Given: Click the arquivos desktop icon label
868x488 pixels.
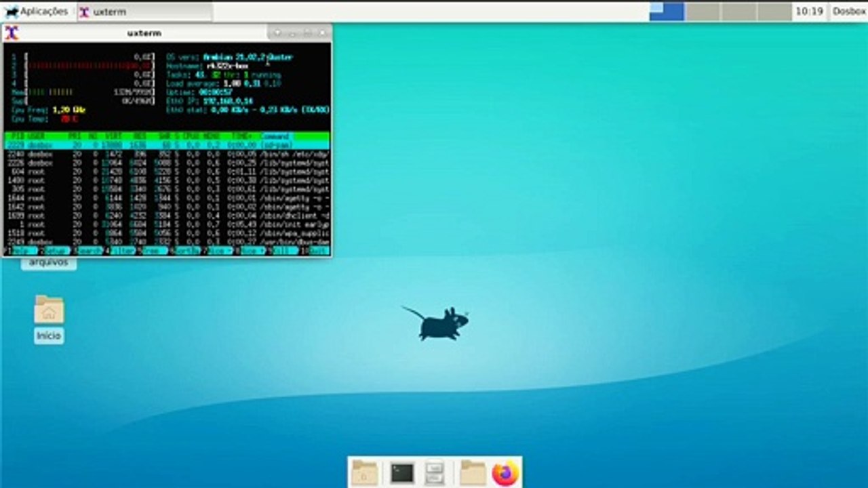Looking at the screenshot, I should pos(48,262).
